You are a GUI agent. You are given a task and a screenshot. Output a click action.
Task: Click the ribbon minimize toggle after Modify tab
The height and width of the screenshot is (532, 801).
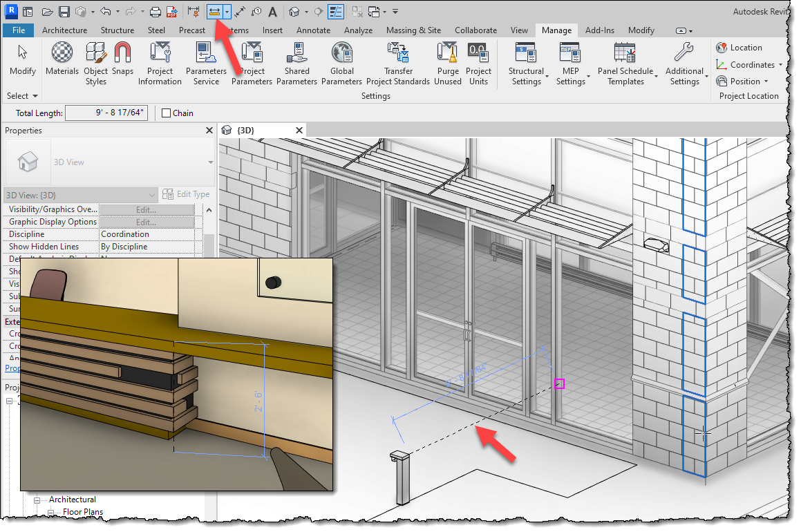tap(681, 30)
